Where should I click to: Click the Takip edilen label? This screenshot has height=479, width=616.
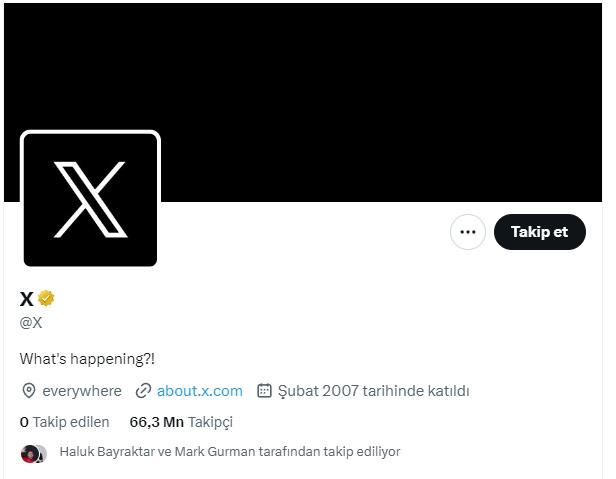pos(71,422)
